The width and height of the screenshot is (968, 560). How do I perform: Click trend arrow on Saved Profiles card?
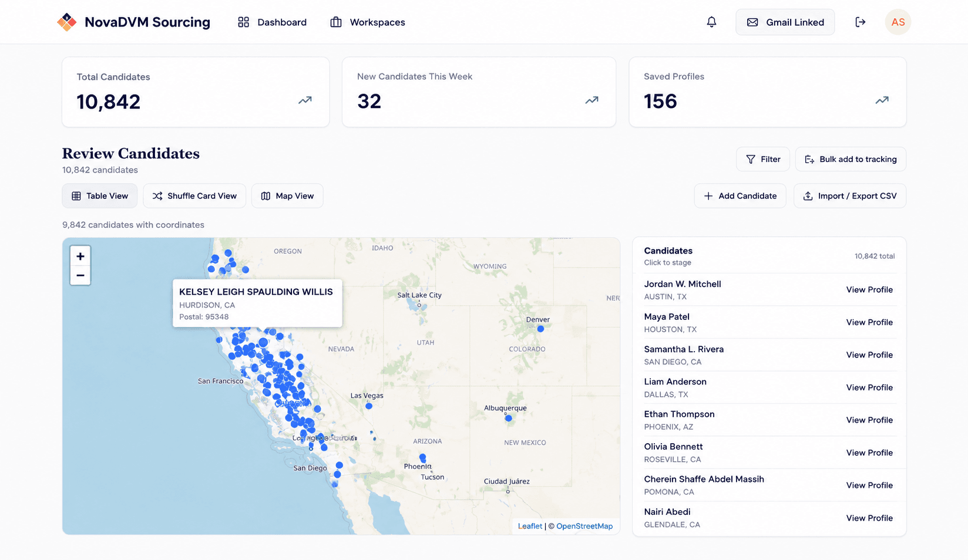tap(882, 100)
